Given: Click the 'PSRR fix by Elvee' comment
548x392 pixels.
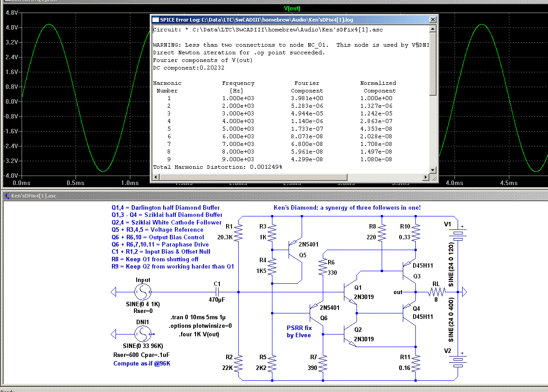Looking at the screenshot, I should pos(299,331).
